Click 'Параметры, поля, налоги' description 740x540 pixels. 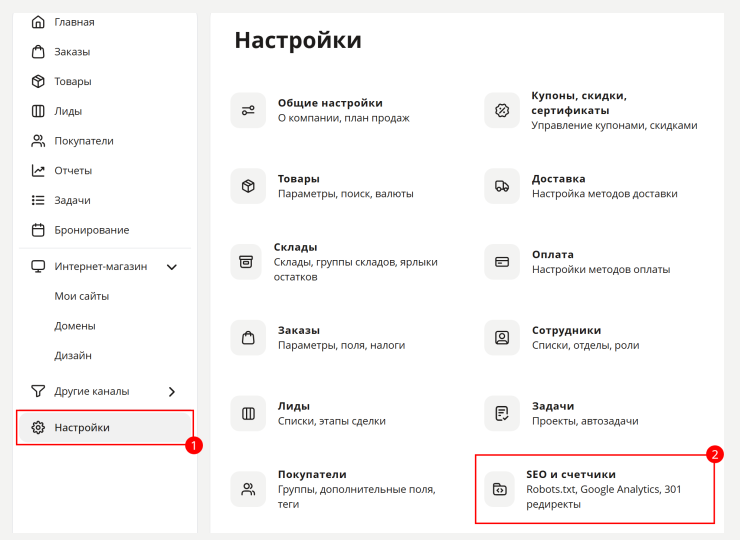[341, 345]
